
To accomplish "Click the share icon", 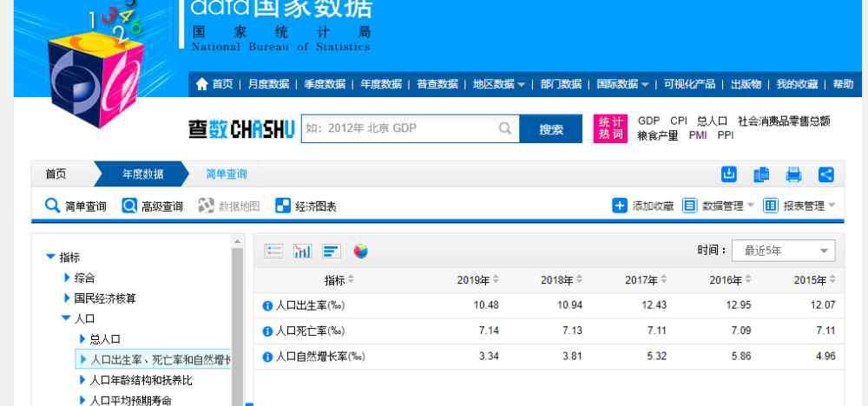I will [825, 174].
